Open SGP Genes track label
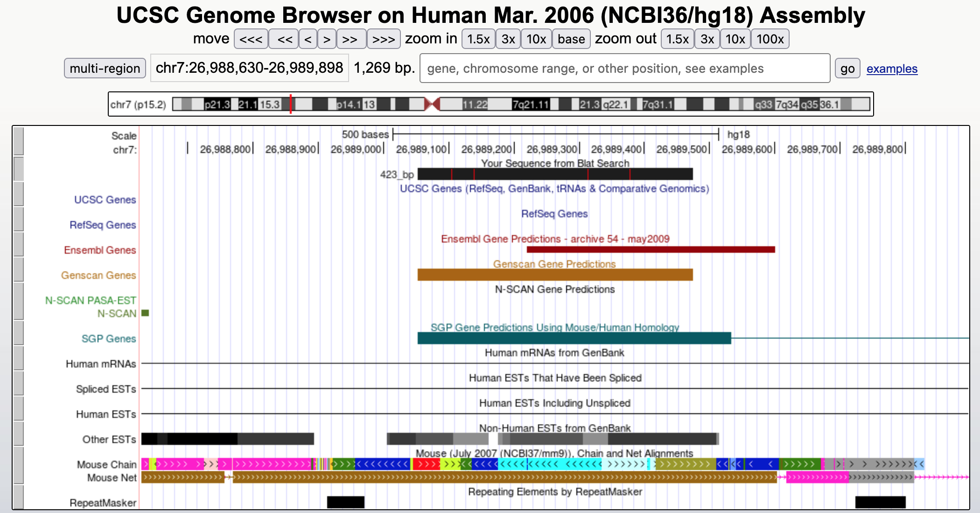The width and height of the screenshot is (980, 513). pos(109,339)
